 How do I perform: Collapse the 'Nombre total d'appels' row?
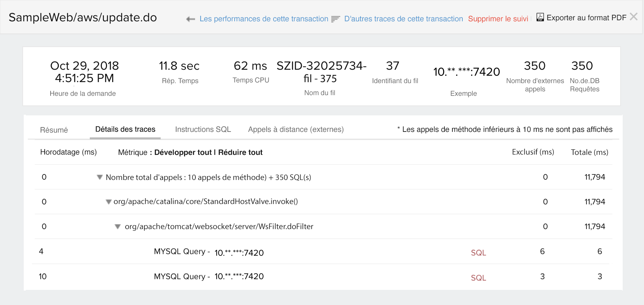tap(100, 177)
